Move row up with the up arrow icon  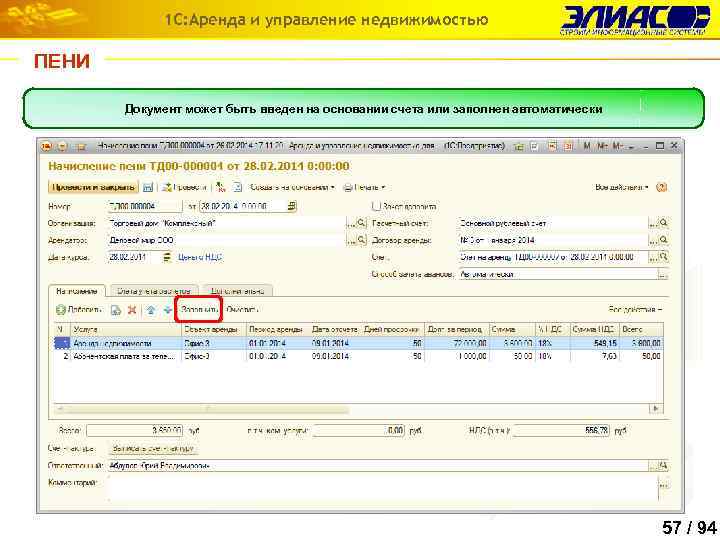(151, 310)
